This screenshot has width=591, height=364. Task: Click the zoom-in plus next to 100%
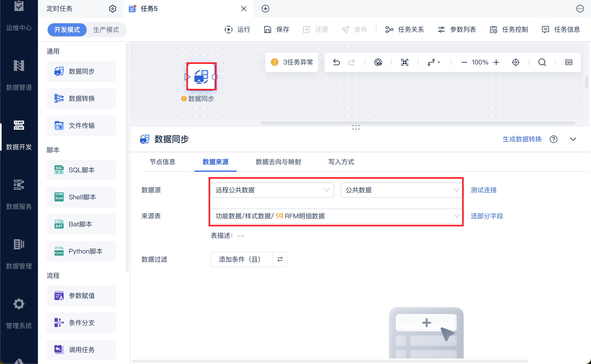[496, 62]
